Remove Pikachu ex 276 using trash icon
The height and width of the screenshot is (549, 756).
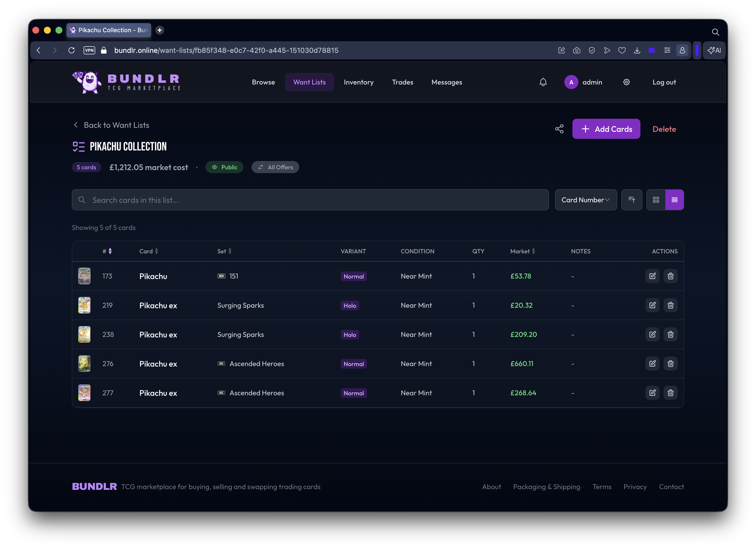pyautogui.click(x=670, y=364)
